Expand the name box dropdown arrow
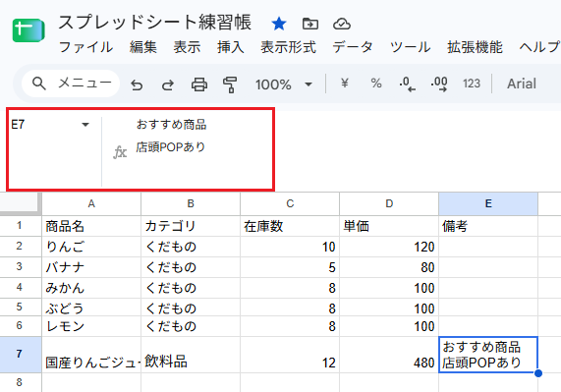Image resolution: width=561 pixels, height=392 pixels. click(x=85, y=125)
